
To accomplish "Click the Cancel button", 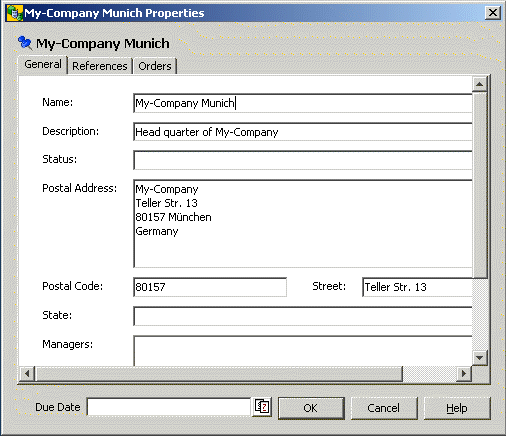I will pyautogui.click(x=384, y=408).
